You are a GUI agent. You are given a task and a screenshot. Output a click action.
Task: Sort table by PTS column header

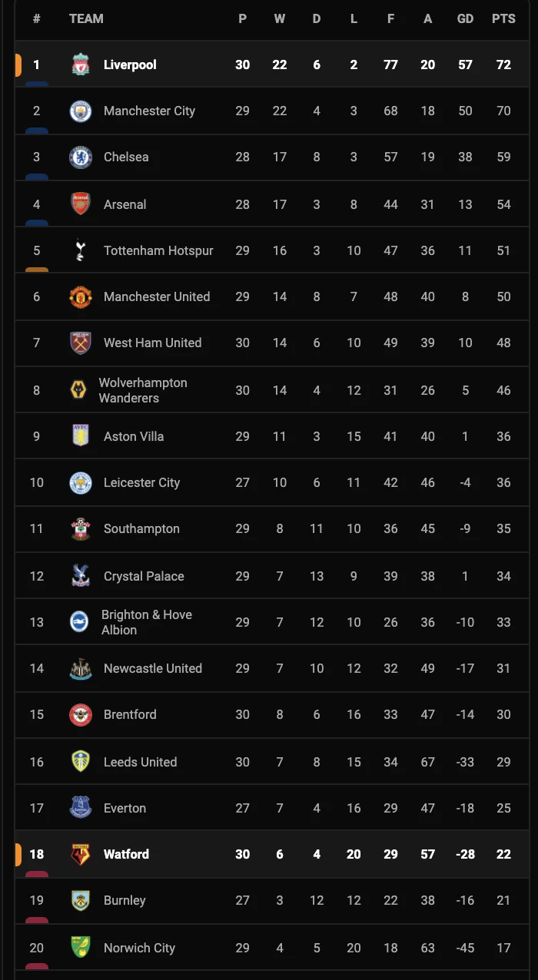pos(503,18)
